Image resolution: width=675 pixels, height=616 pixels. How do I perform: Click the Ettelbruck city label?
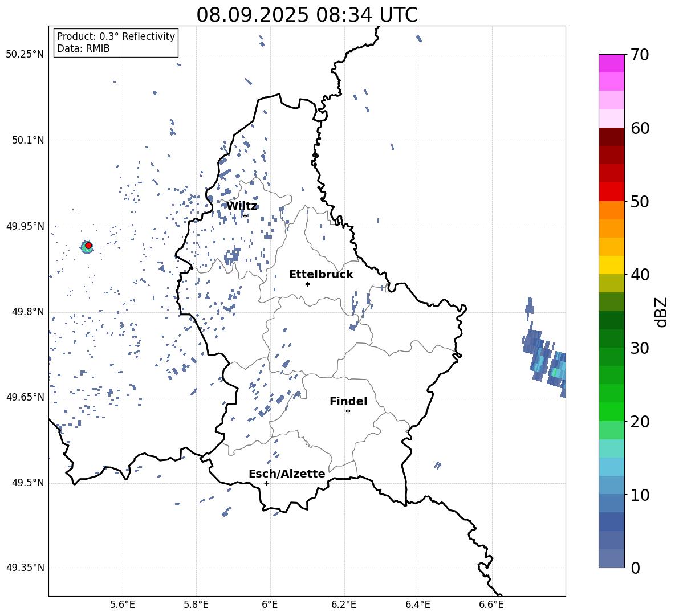click(321, 275)
